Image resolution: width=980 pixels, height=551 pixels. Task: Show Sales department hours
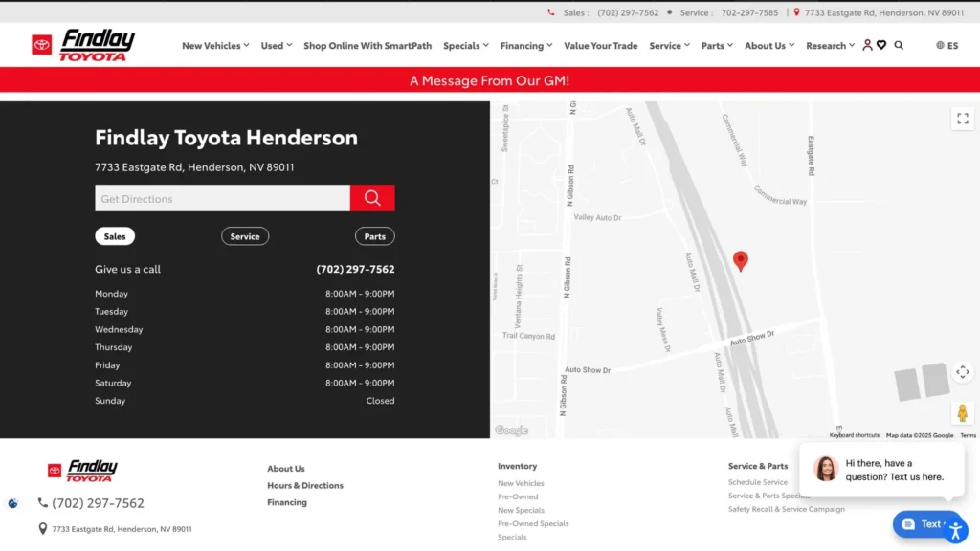(x=115, y=236)
